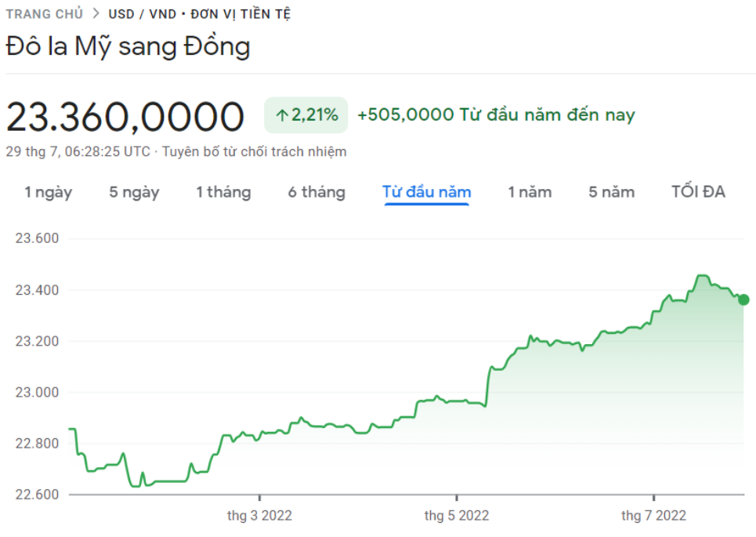756x537 pixels.
Task: Click the green up arrow percentage icon
Action: 282,115
